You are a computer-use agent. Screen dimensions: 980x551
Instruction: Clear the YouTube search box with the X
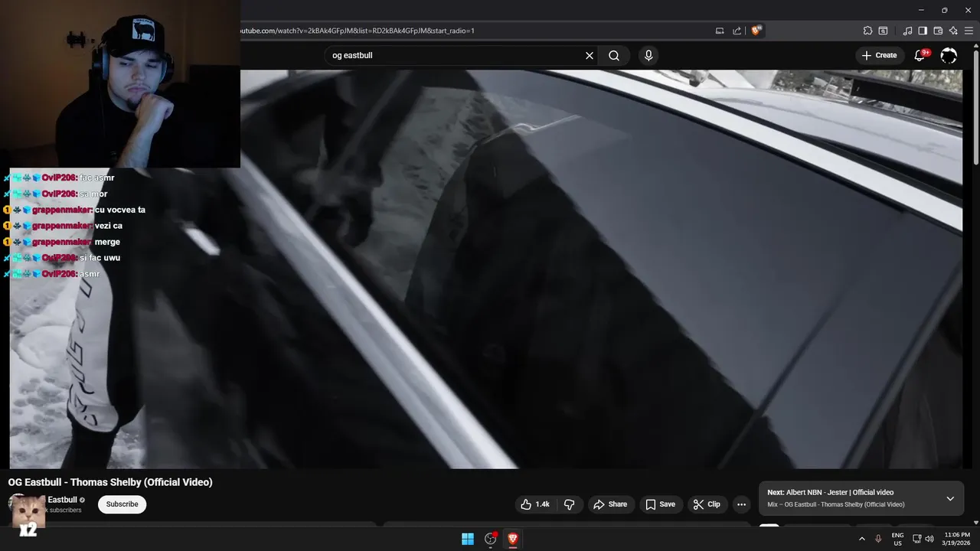590,55
